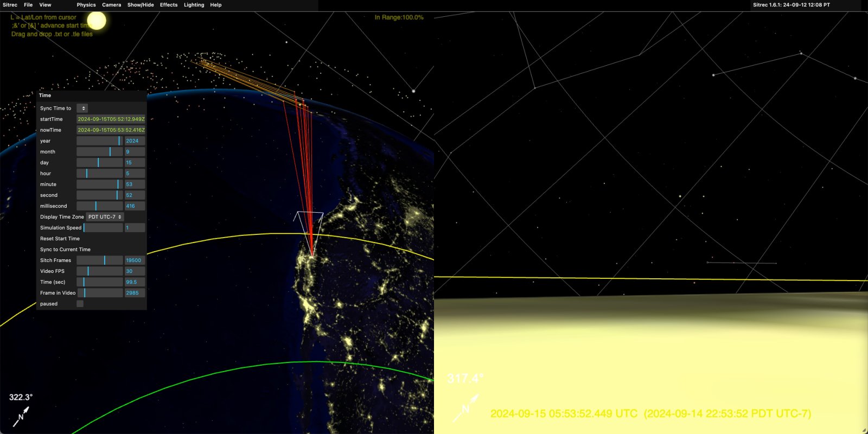
Task: Click the north compass arrow in globe view
Action: click(21, 416)
